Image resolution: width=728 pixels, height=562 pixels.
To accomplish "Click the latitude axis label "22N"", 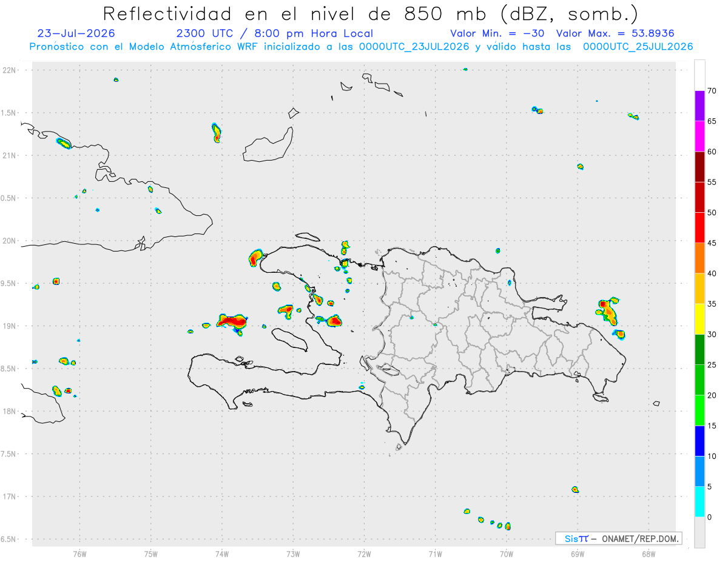I will pos(10,70).
